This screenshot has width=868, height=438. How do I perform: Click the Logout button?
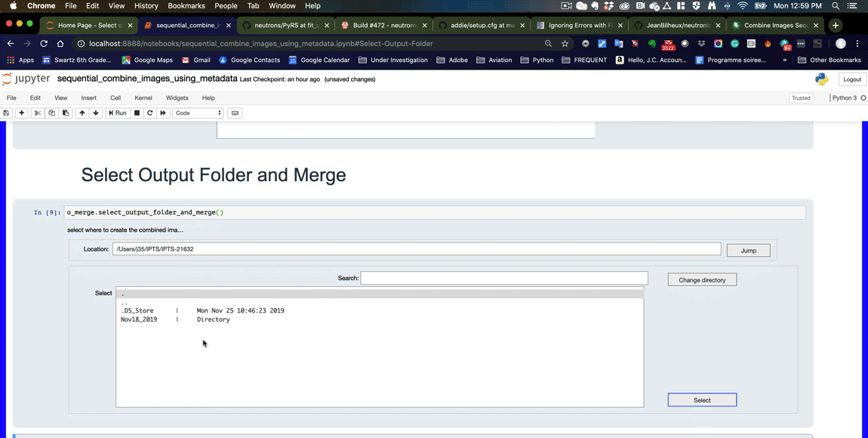pos(851,79)
